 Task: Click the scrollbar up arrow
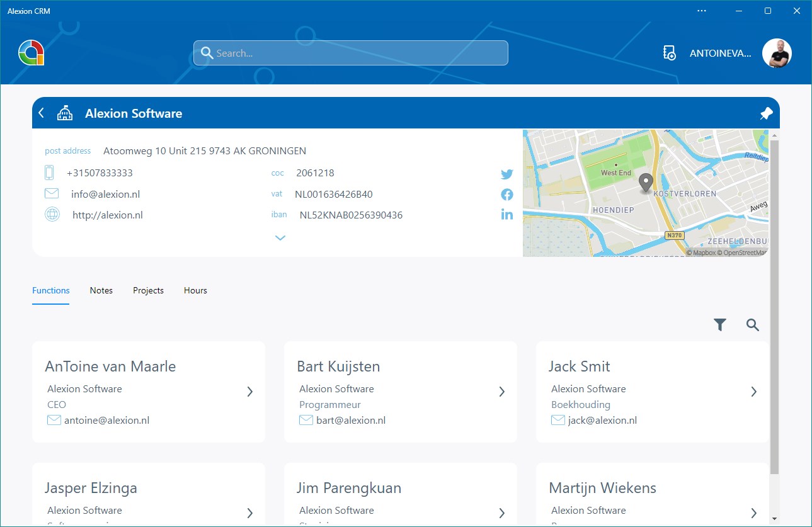pos(774,135)
